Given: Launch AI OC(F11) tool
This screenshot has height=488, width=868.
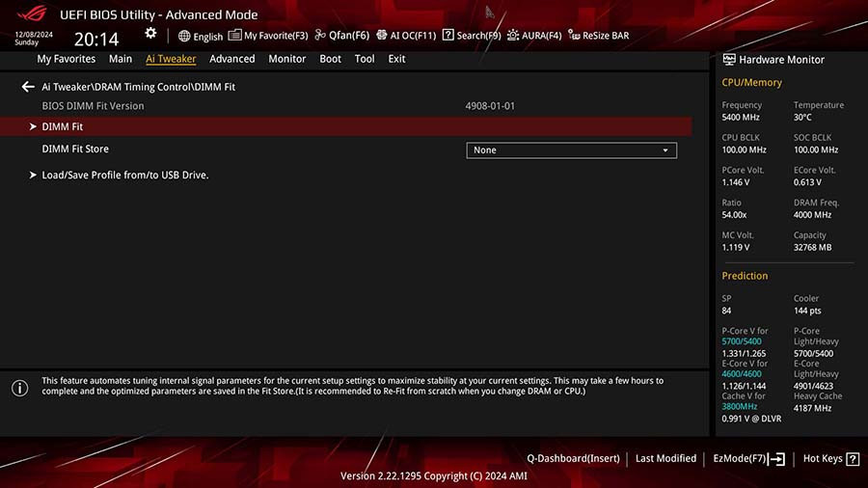Looking at the screenshot, I should pos(406,36).
